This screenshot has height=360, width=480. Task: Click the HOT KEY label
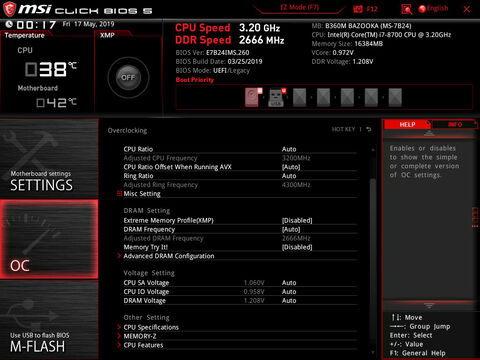click(x=343, y=129)
